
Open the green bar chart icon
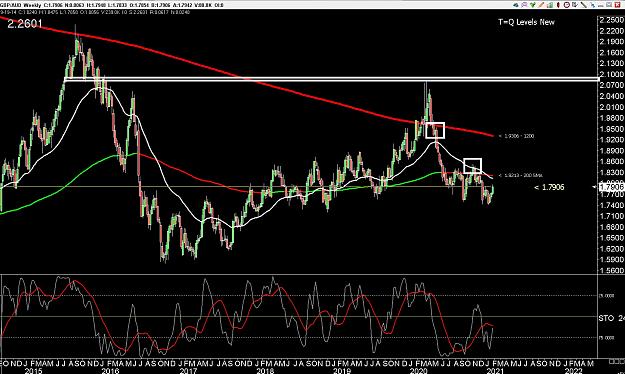(550, 5)
